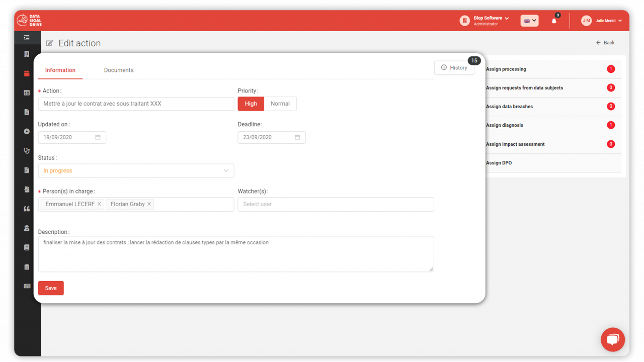
Task: Open the calendar picker for Updated on date
Action: 98,137
